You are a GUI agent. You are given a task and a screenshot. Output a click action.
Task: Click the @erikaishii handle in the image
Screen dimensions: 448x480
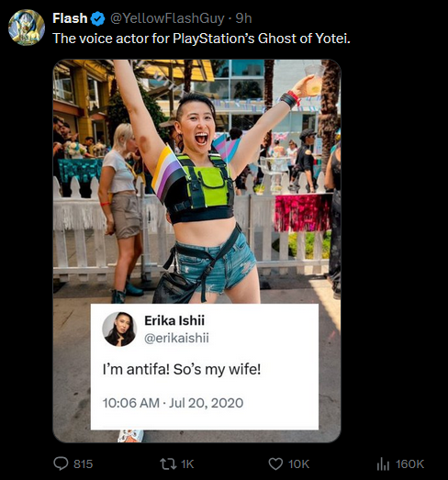[x=176, y=338]
